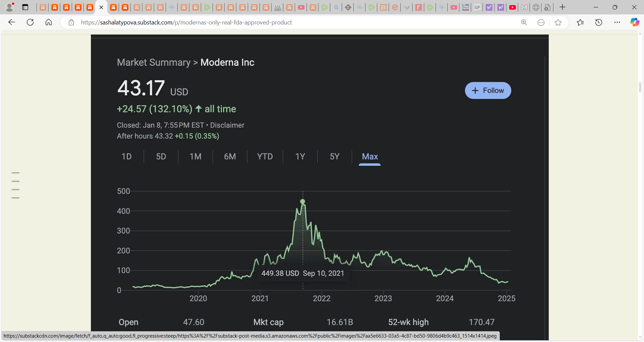Open the icon left of the favorites star
The width and height of the screenshot is (644, 342).
pyautogui.click(x=541, y=22)
